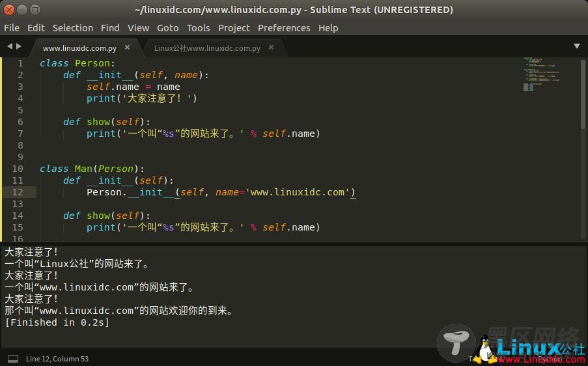The height and width of the screenshot is (366, 588).
Task: Open the Help menu
Action: pyautogui.click(x=328, y=28)
